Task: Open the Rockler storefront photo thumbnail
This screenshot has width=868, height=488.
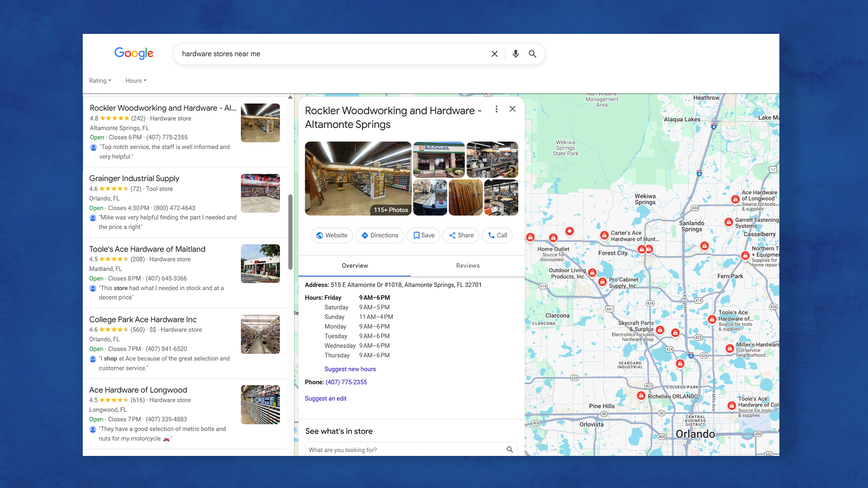Action: 439,159
